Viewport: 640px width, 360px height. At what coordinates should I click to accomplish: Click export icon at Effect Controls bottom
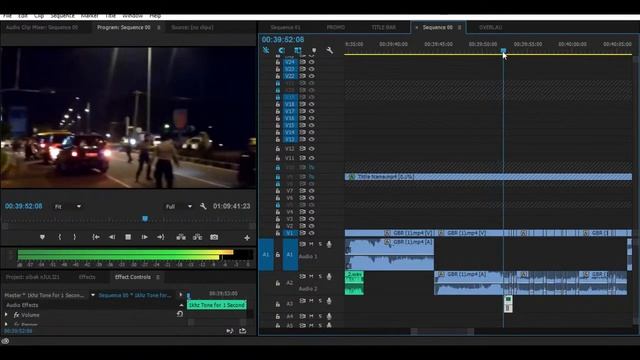(242, 331)
